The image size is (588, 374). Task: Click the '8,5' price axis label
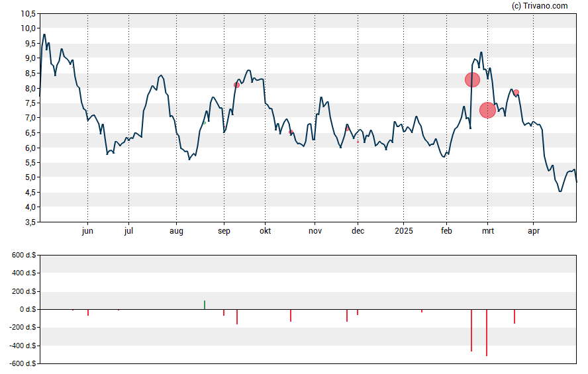point(30,73)
